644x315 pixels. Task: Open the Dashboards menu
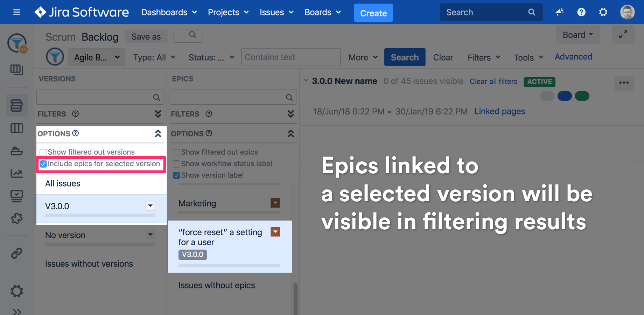click(169, 13)
